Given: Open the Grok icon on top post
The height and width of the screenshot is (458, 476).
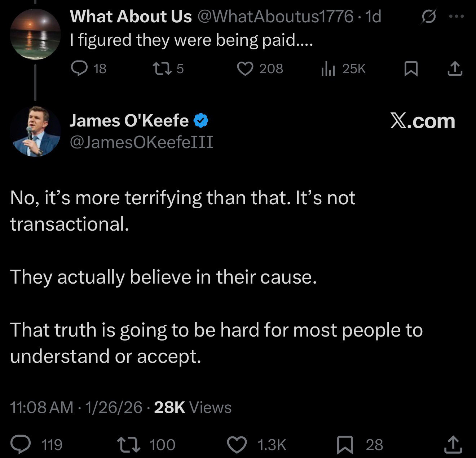Looking at the screenshot, I should pyautogui.click(x=428, y=17).
